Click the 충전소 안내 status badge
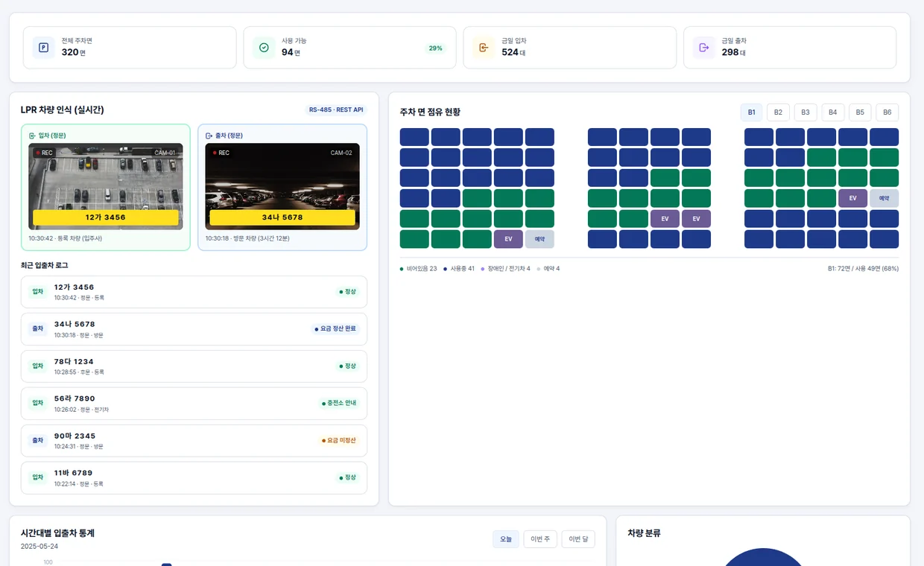The height and width of the screenshot is (566, 924). (x=339, y=403)
